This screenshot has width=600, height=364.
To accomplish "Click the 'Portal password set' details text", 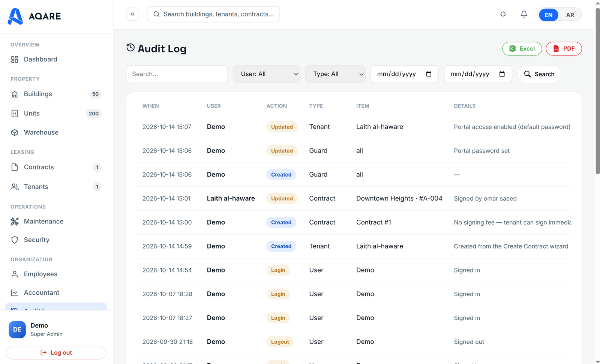I will (x=481, y=151).
